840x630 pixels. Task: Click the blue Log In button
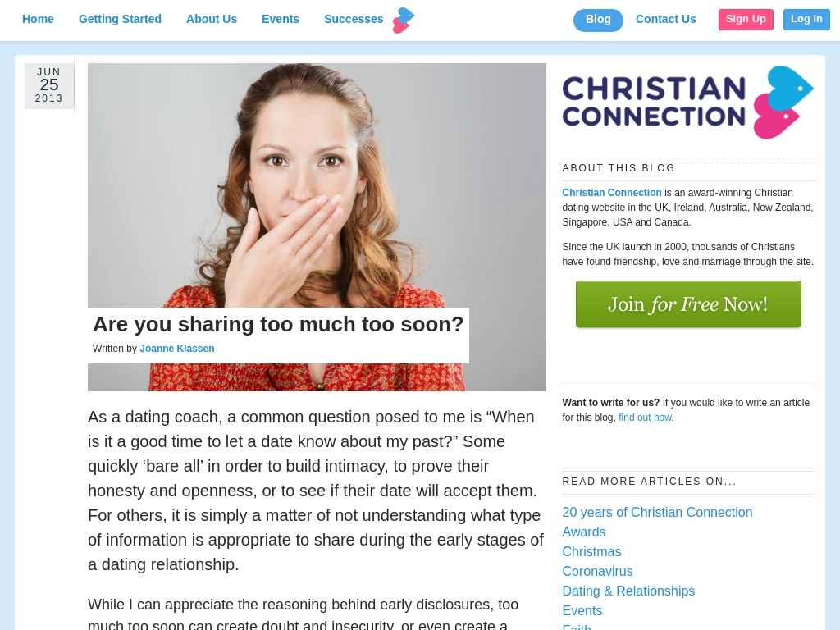(806, 20)
